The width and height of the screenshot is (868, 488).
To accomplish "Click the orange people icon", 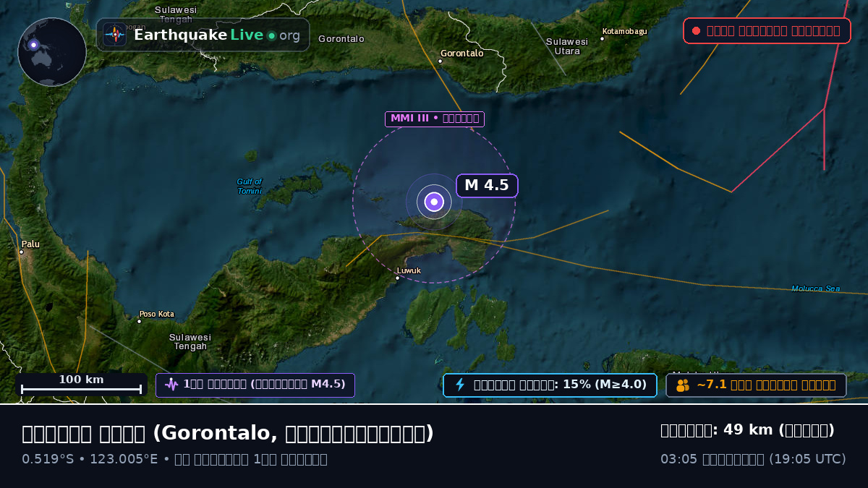I will tap(683, 385).
